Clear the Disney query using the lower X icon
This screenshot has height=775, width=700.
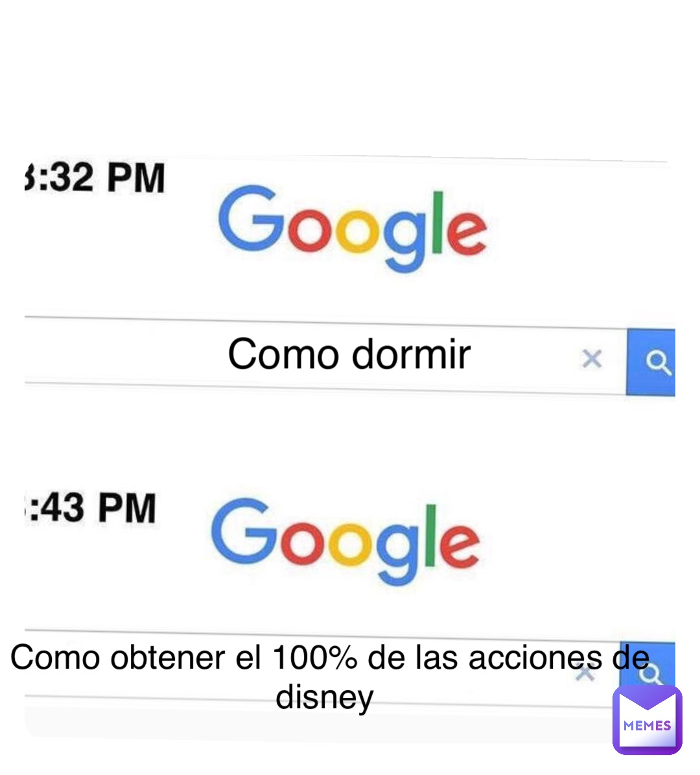pyautogui.click(x=585, y=673)
